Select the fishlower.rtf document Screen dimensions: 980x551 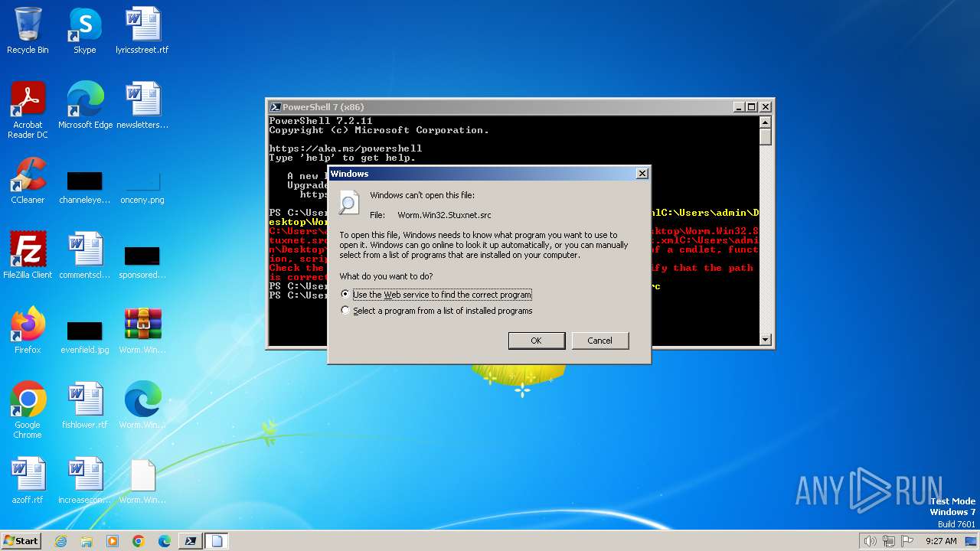(84, 406)
